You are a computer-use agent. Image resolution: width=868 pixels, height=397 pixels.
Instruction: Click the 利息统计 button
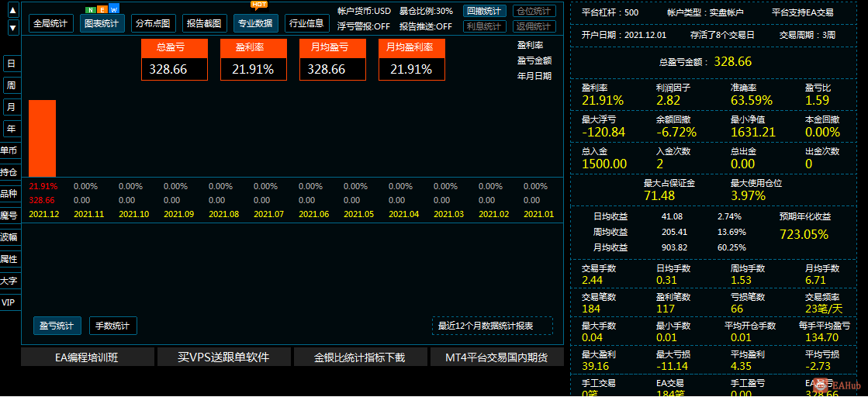coord(484,26)
